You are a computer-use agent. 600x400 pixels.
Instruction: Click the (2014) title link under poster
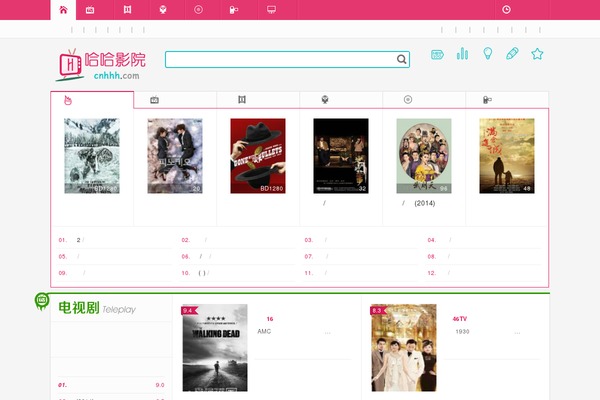point(419,203)
